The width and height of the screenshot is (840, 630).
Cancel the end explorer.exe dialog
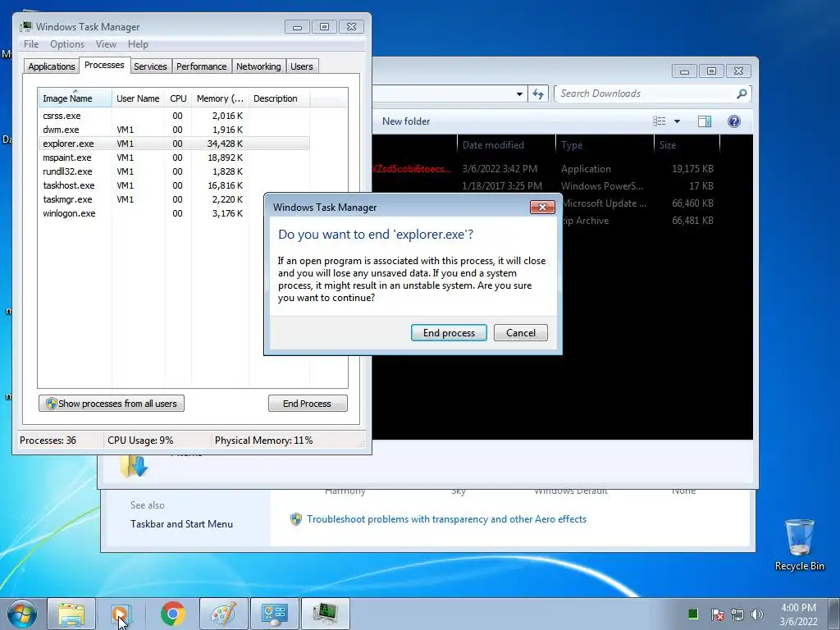click(x=521, y=333)
